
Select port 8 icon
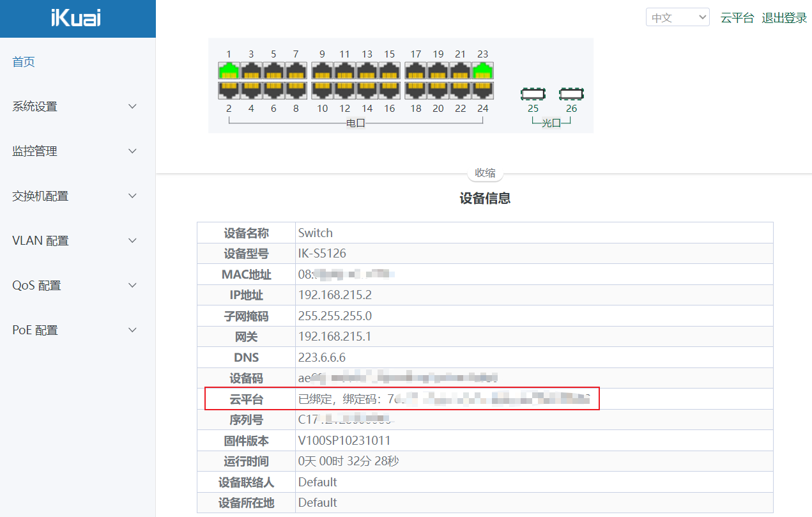click(296, 90)
